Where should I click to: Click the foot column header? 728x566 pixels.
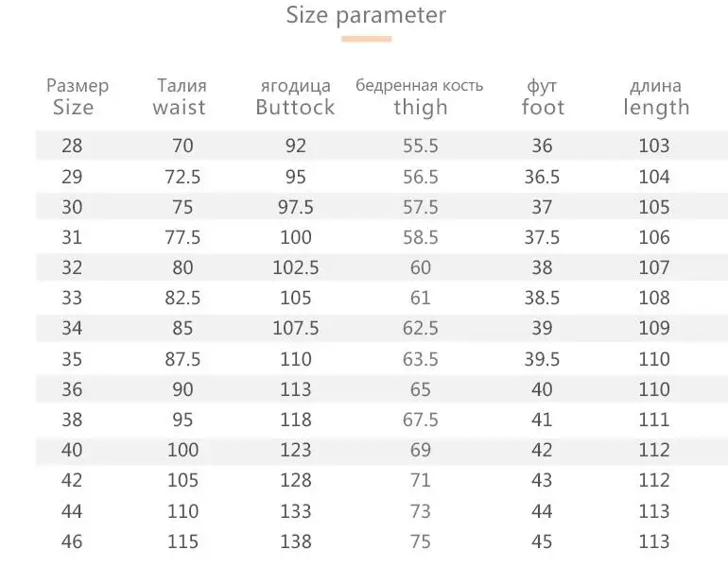coord(543,107)
